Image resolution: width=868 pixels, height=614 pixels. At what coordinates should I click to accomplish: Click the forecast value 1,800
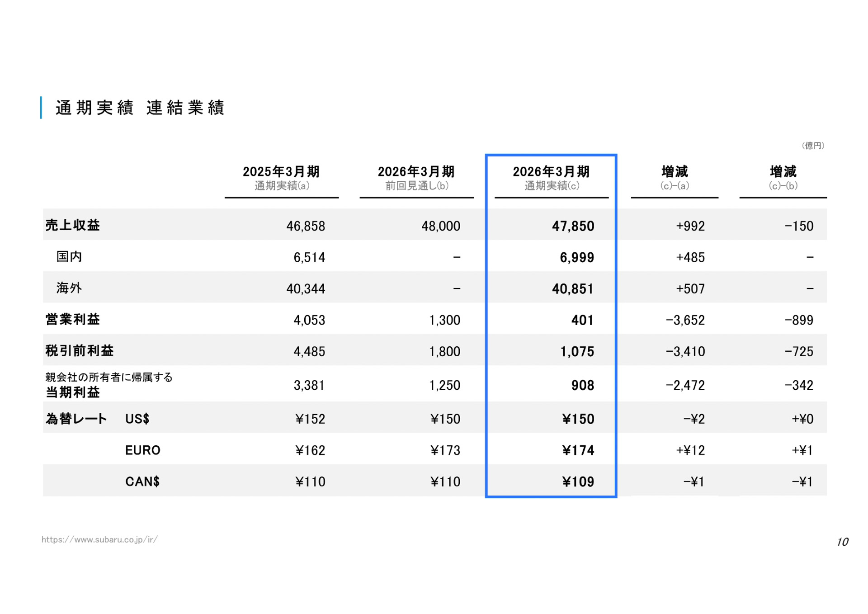pyautogui.click(x=444, y=352)
